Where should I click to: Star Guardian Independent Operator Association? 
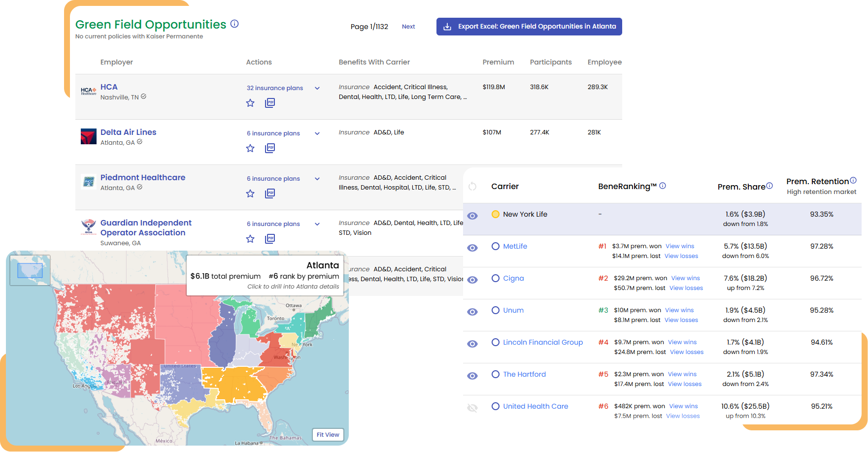[250, 239]
